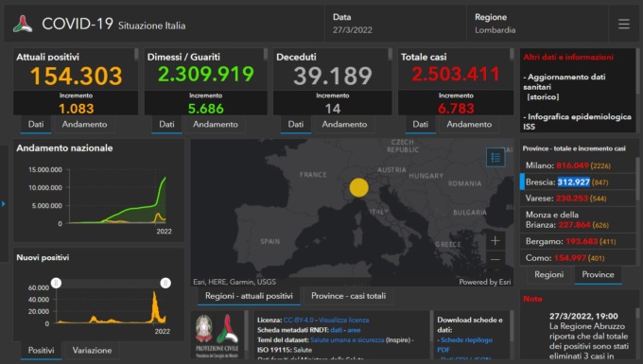Select the Regioni - attuali positivi map tab

[249, 296]
